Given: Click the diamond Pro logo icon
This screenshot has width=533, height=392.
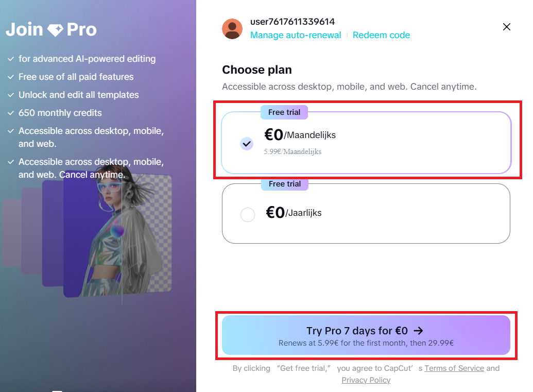Looking at the screenshot, I should pyautogui.click(x=55, y=30).
